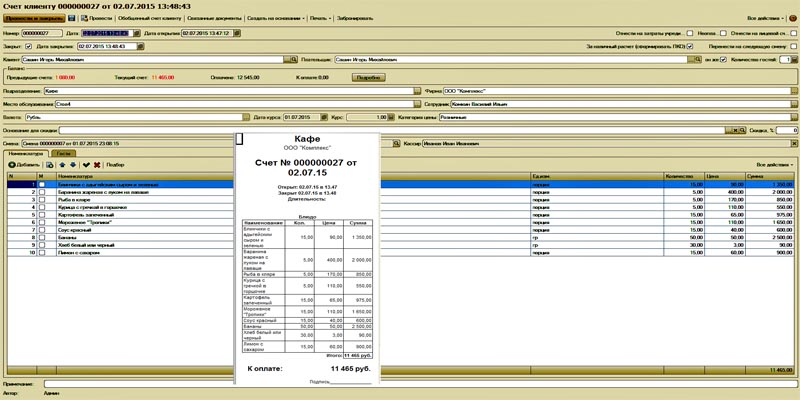Click the 'Провести и закрыть' button
This screenshot has width=800, height=400.
[33, 18]
